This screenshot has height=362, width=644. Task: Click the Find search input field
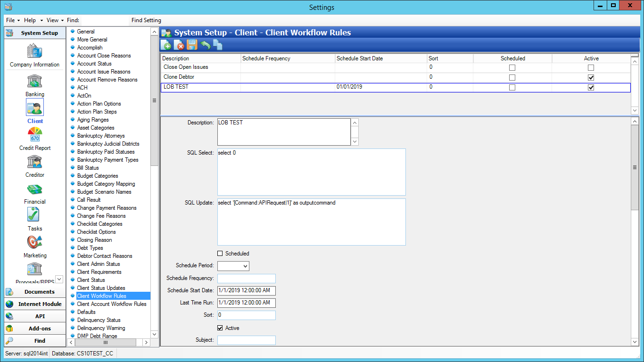pos(104,20)
